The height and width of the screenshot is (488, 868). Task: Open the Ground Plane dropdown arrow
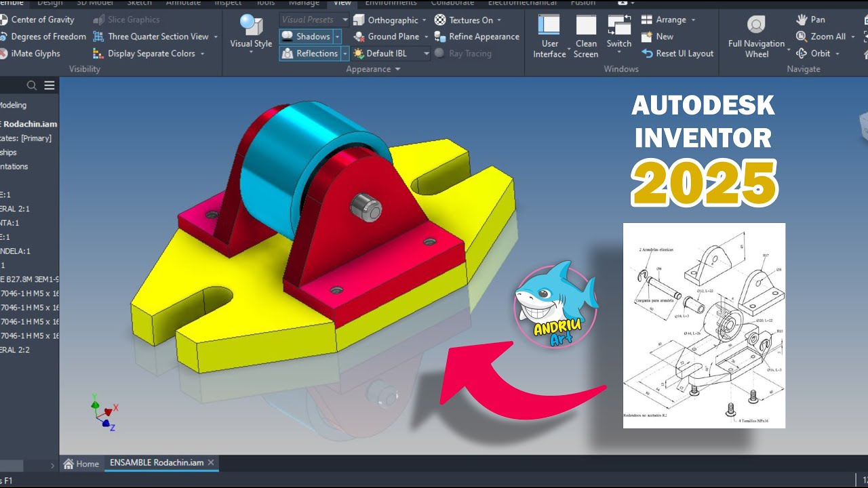click(426, 37)
